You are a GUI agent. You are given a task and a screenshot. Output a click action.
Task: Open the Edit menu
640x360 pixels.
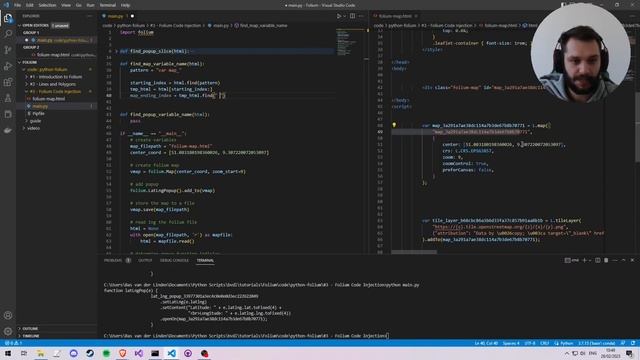(29, 5)
